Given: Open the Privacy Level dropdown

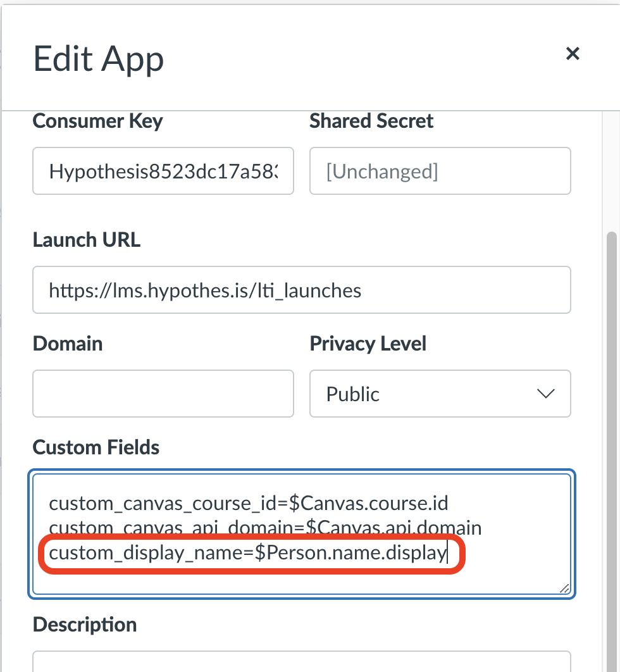Looking at the screenshot, I should click(x=440, y=394).
